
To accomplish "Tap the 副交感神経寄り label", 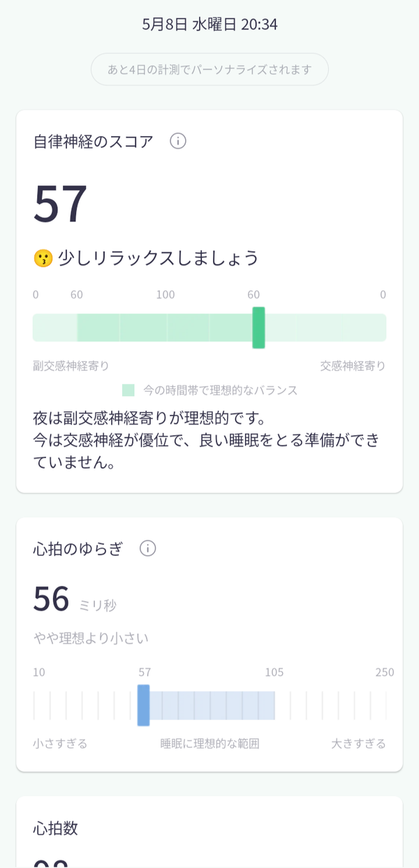I will click(71, 366).
